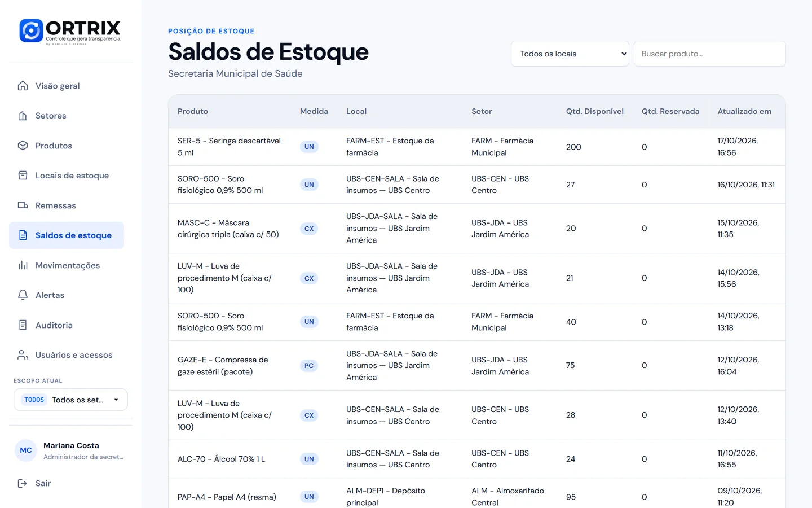The image size is (812, 508).
Task: Click the Atualizado em column header
Action: pos(744,111)
